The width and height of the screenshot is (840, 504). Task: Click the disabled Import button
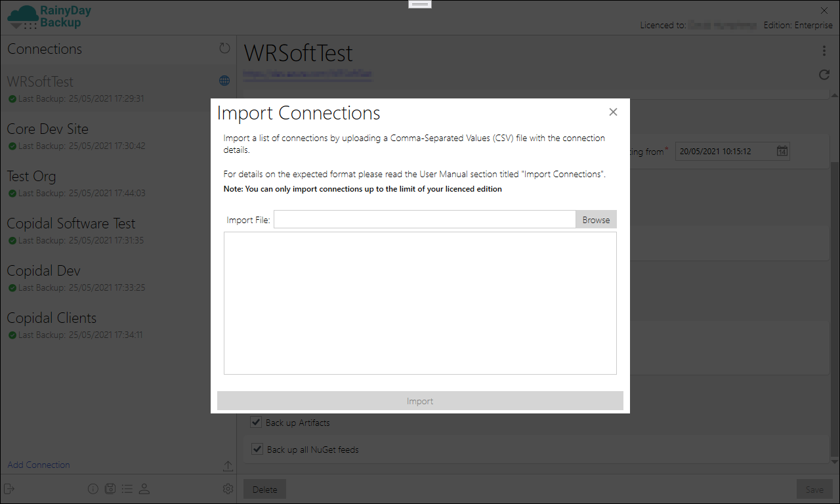[420, 401]
